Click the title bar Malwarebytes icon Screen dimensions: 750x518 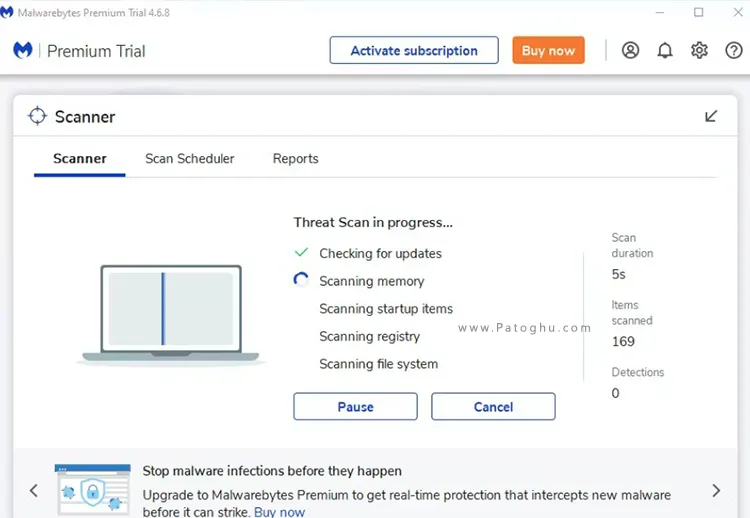pyautogui.click(x=7, y=12)
